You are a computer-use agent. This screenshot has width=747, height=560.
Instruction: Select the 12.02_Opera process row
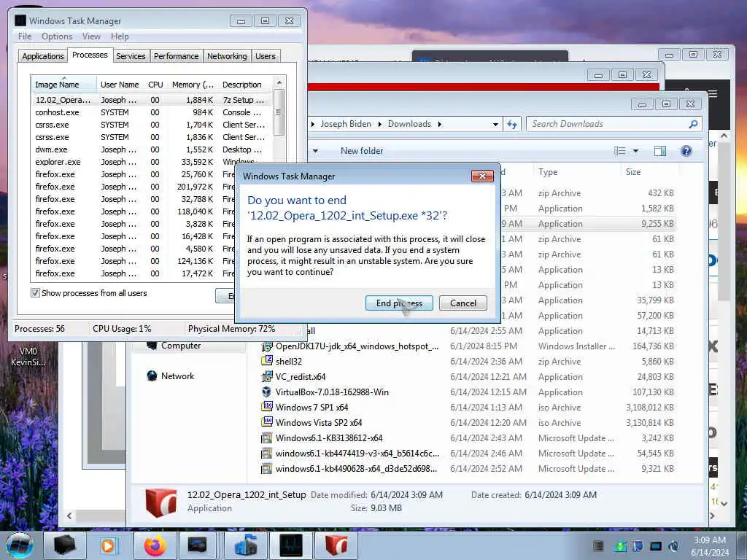point(152,100)
